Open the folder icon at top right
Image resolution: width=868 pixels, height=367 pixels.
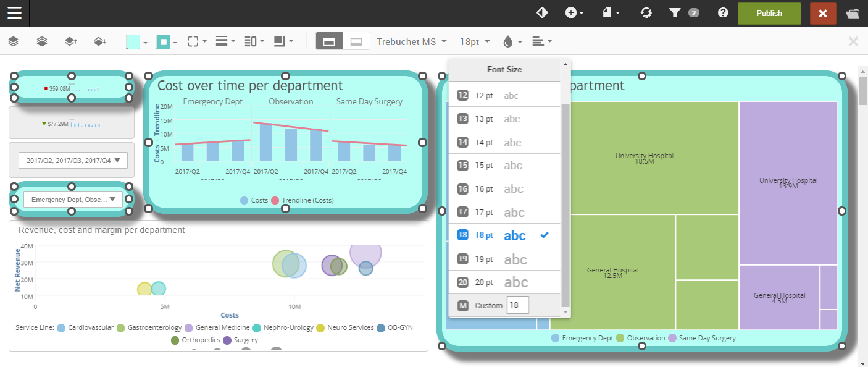point(853,13)
